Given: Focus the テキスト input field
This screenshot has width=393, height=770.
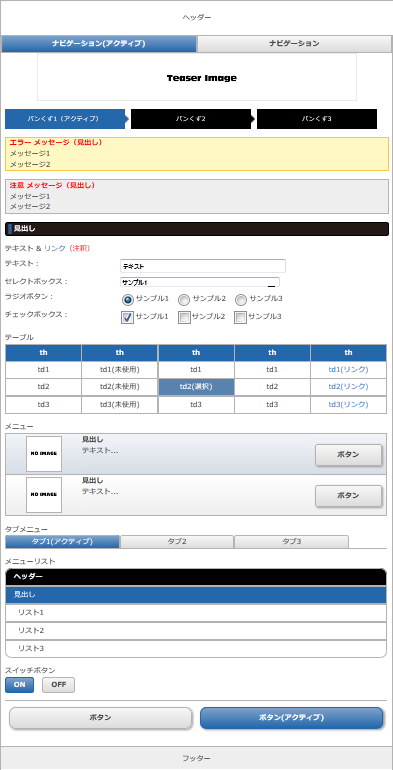Looking at the screenshot, I should [x=203, y=266].
